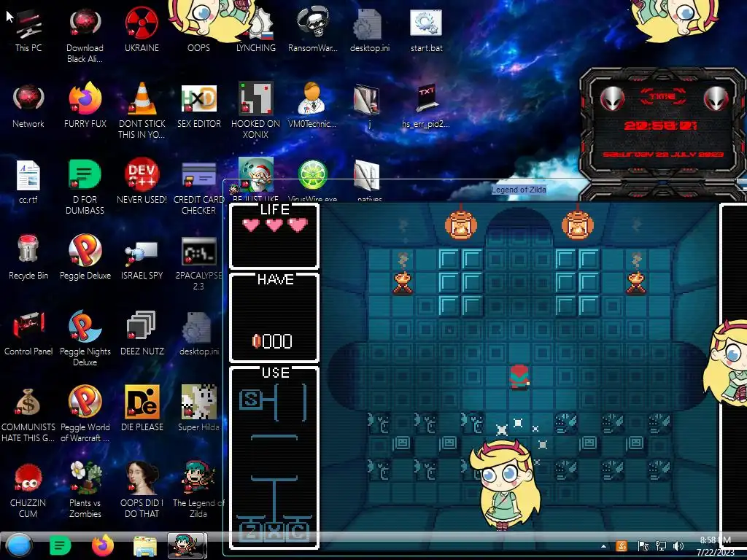Click the 000 coin counter under HAVE
Image resolution: width=747 pixels, height=560 pixels.
[x=272, y=341]
